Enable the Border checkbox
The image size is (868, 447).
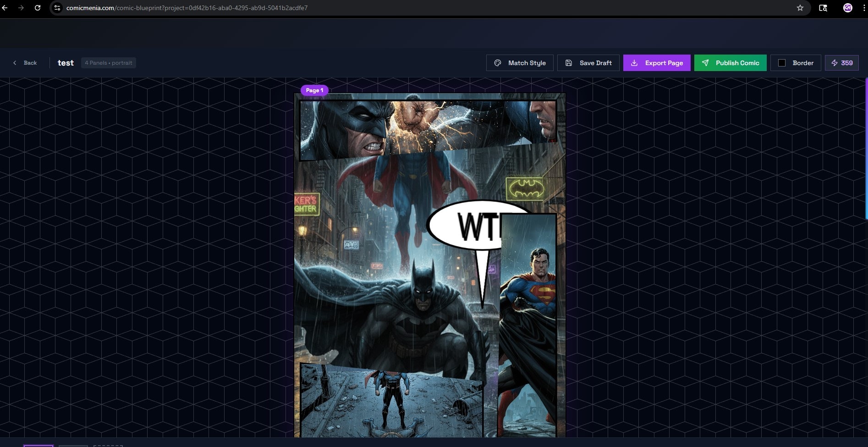[782, 63]
